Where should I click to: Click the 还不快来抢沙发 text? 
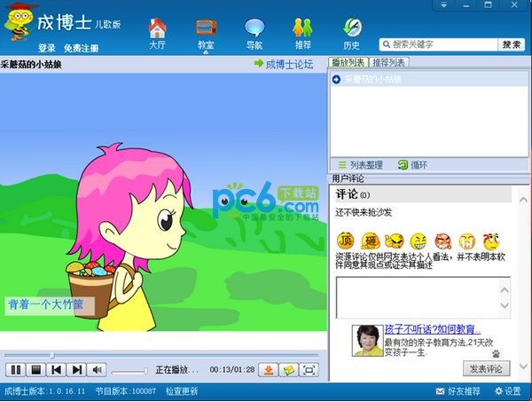click(364, 213)
